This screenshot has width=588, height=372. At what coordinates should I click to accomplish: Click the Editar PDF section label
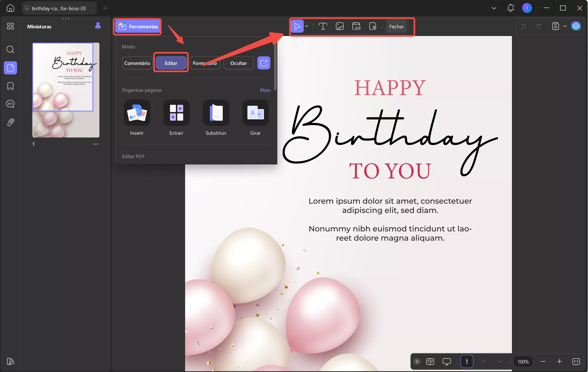tap(133, 156)
